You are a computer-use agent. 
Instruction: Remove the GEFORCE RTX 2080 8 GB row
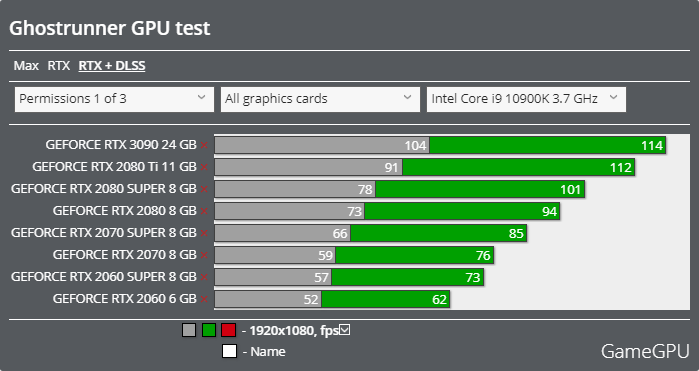[204, 211]
